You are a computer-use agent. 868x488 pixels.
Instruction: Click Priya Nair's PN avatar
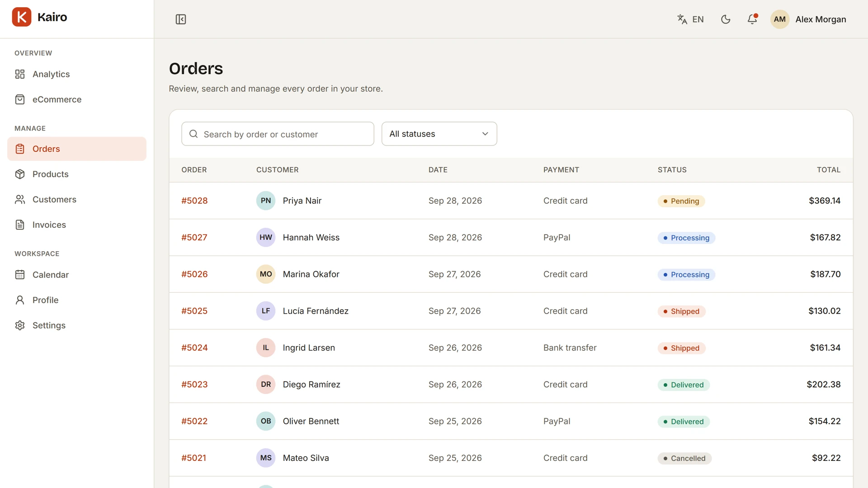266,201
